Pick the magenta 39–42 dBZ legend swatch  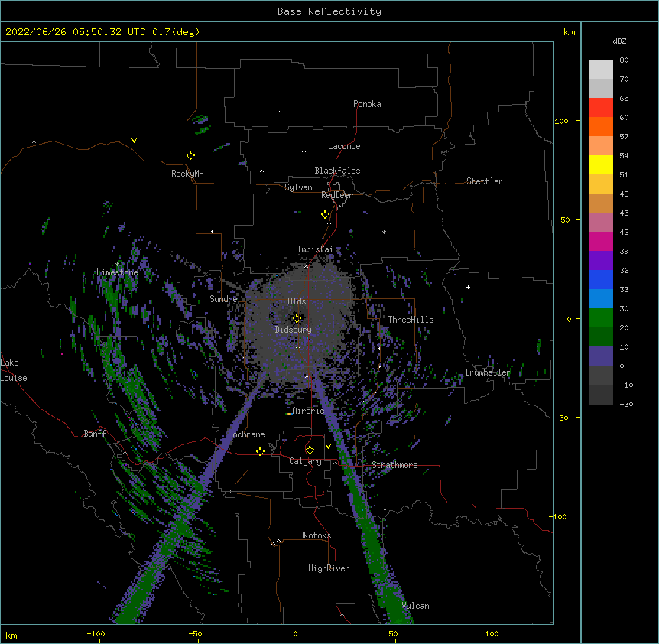[x=601, y=241]
